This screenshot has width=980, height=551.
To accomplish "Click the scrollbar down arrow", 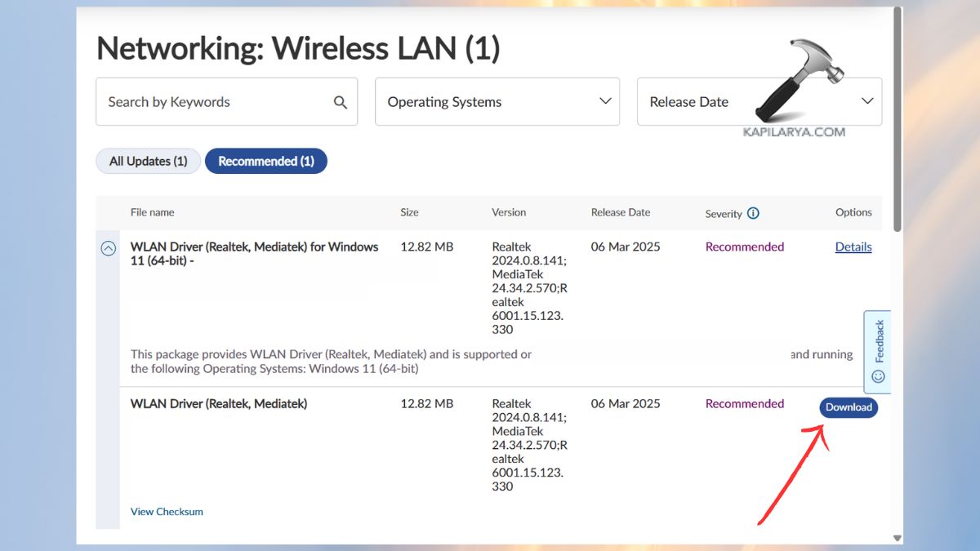I will [x=896, y=537].
